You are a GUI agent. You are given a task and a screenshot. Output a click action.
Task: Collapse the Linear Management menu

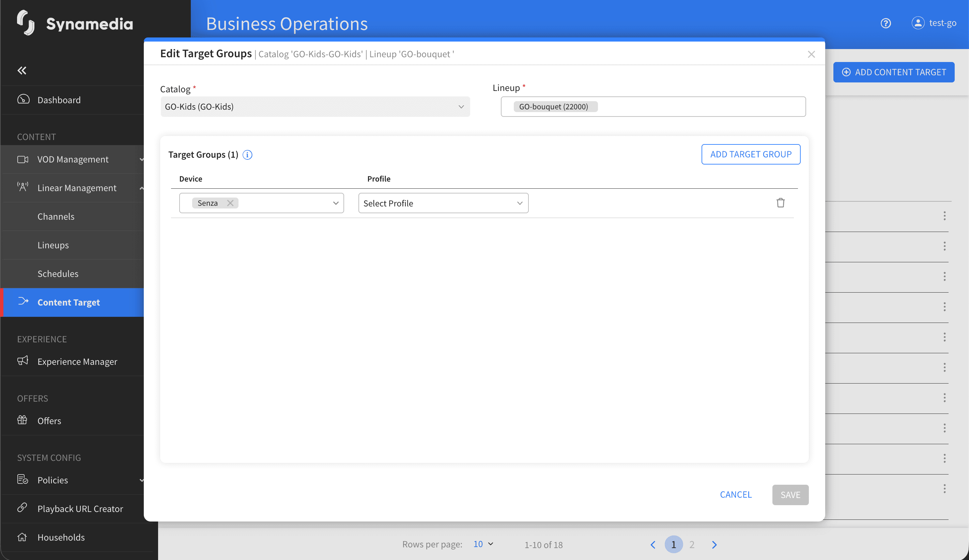(142, 188)
